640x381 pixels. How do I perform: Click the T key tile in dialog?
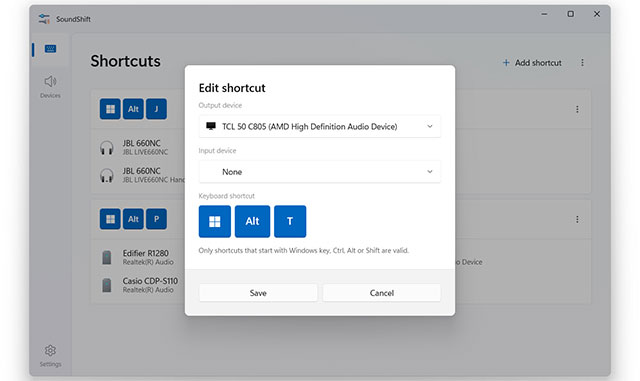(x=290, y=221)
